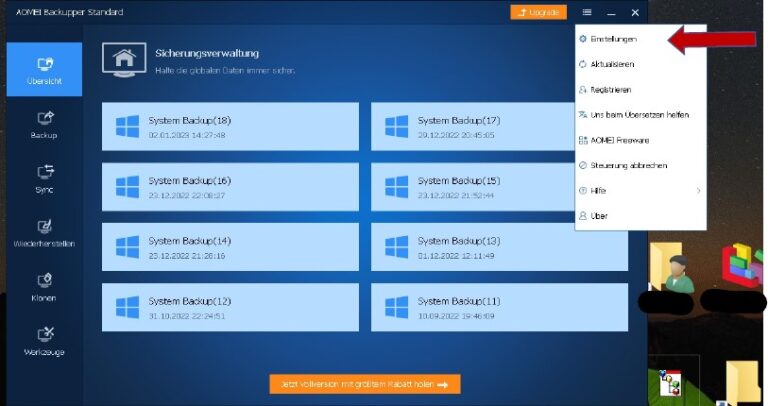The height and width of the screenshot is (406, 768).
Task: Open the System Backup(13) card
Action: (500, 247)
